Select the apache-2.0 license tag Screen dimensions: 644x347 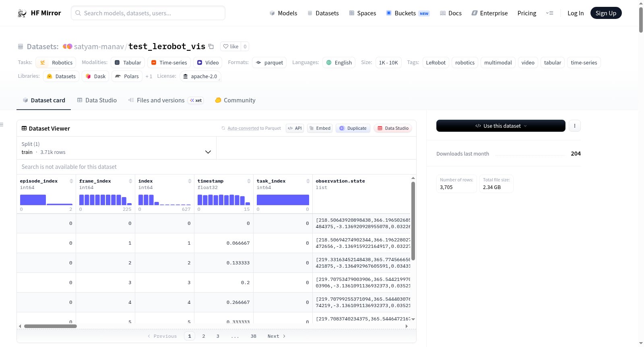pyautogui.click(x=200, y=76)
